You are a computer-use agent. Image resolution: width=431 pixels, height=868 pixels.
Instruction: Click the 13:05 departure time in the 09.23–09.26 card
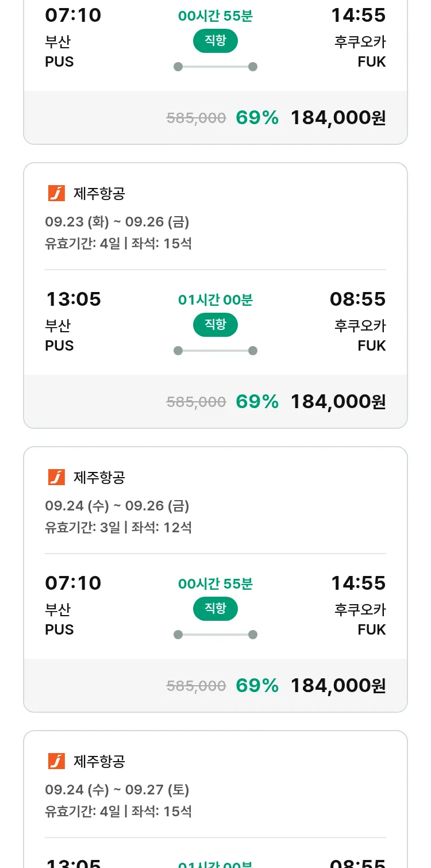click(73, 299)
